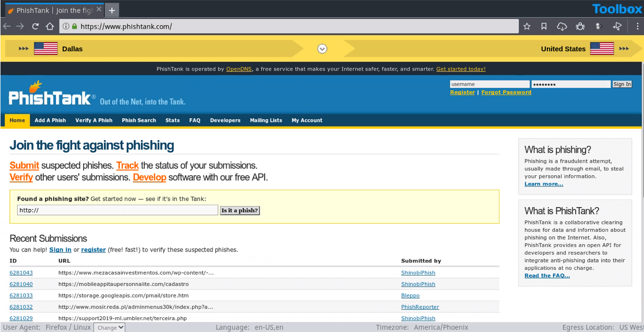This screenshot has width=644, height=332.
Task: Open submitter PhishReporter profile
Action: (420, 307)
